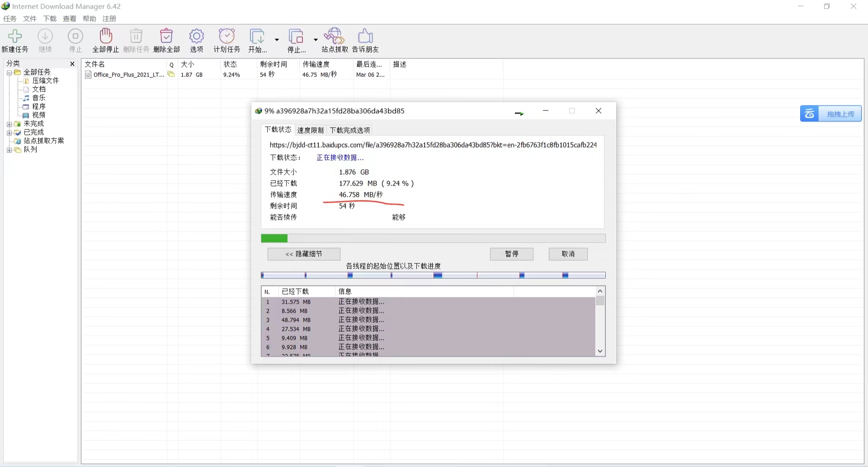Open the 帮助 menu
Viewport: 868px width, 467px height.
click(x=90, y=19)
